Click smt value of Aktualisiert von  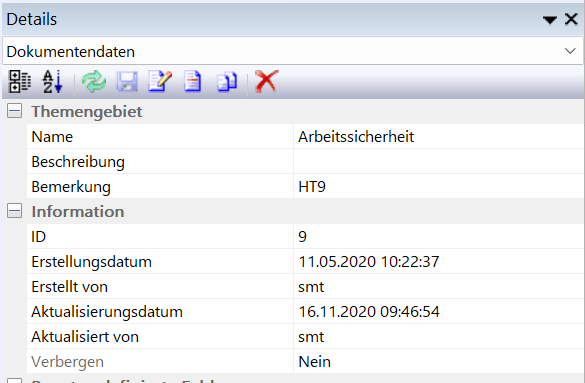click(x=311, y=337)
